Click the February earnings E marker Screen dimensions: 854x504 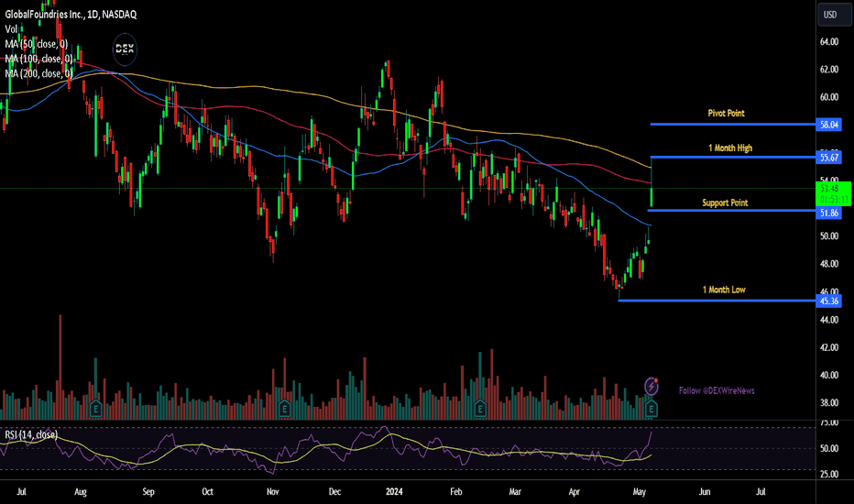(480, 408)
